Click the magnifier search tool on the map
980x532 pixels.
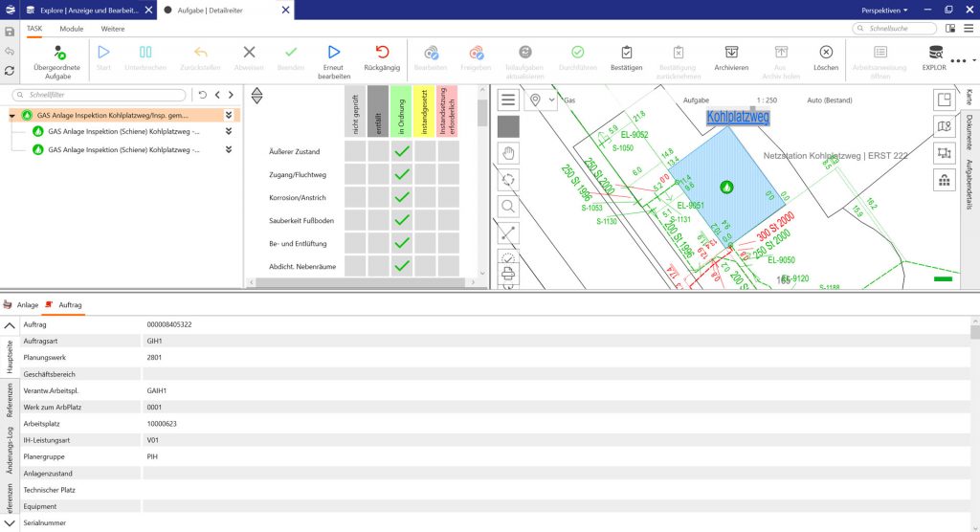coord(508,206)
